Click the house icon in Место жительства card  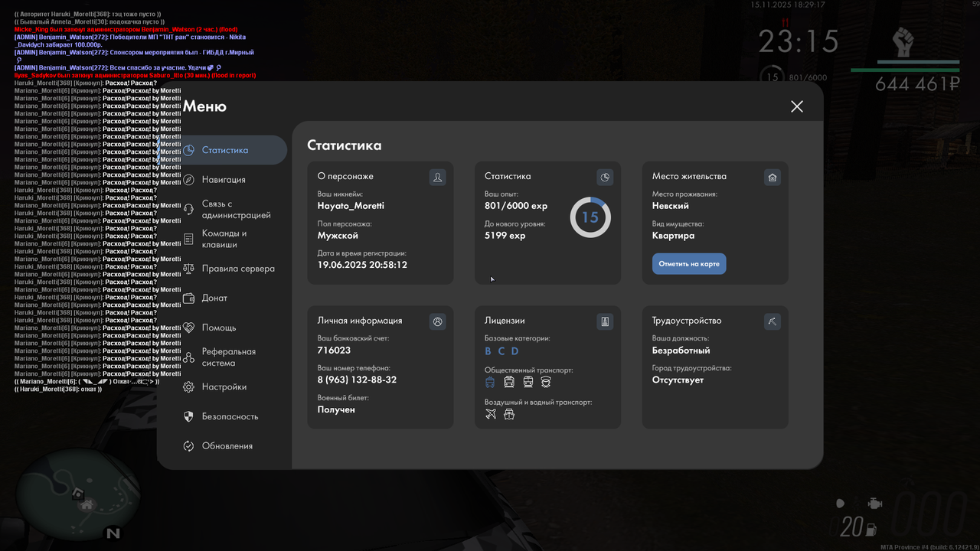773,178
